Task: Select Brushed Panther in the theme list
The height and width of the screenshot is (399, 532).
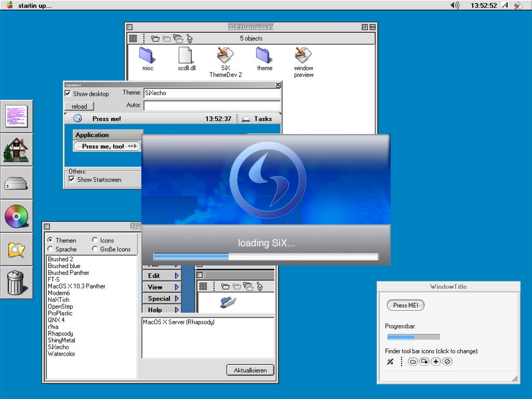Action: click(69, 273)
